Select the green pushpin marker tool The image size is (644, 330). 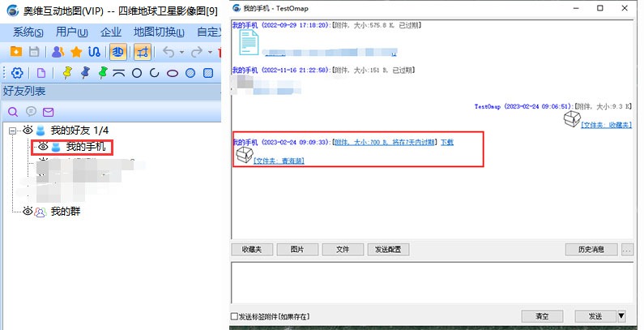coord(103,73)
